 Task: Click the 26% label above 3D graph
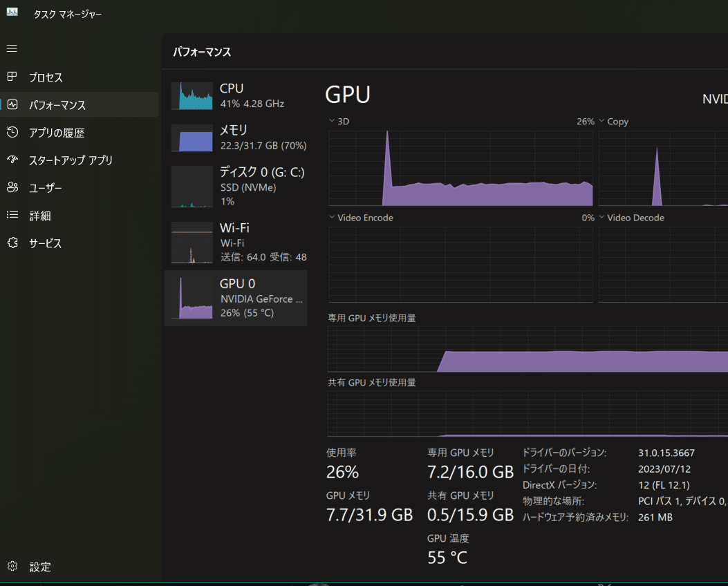pos(586,122)
